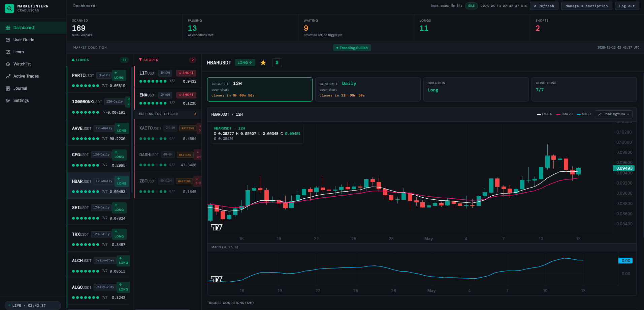Click the Settings gear icon

click(x=8, y=101)
